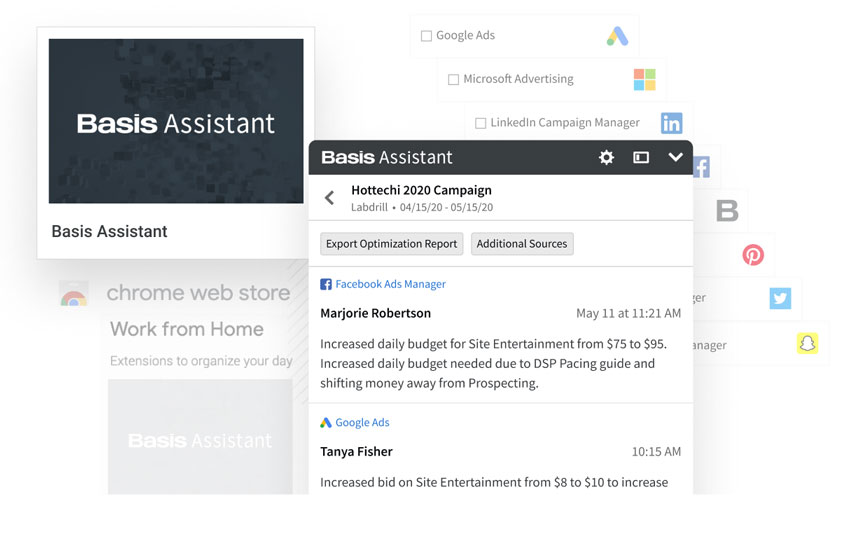Click the 10:15 AM timestamp

click(656, 451)
